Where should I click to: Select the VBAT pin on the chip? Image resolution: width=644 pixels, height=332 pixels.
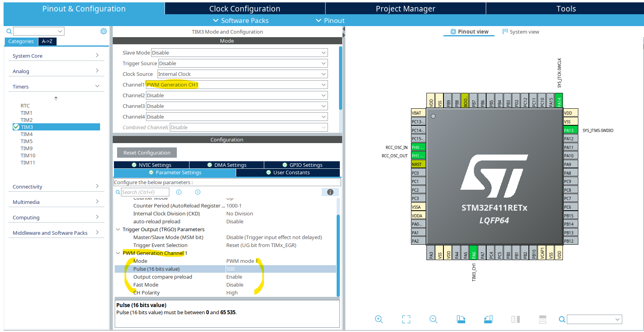pyautogui.click(x=419, y=113)
